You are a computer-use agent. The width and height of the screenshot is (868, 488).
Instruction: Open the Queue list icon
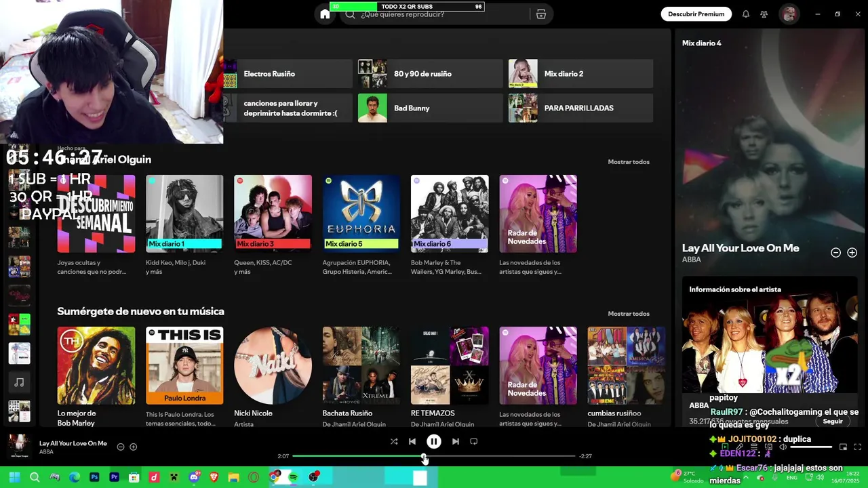(x=753, y=447)
